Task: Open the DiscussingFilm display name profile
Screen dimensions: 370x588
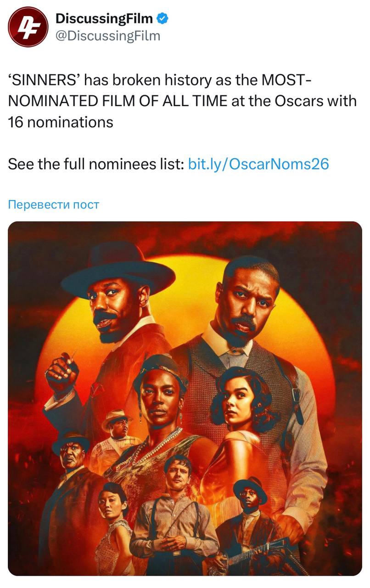Action: (x=104, y=19)
